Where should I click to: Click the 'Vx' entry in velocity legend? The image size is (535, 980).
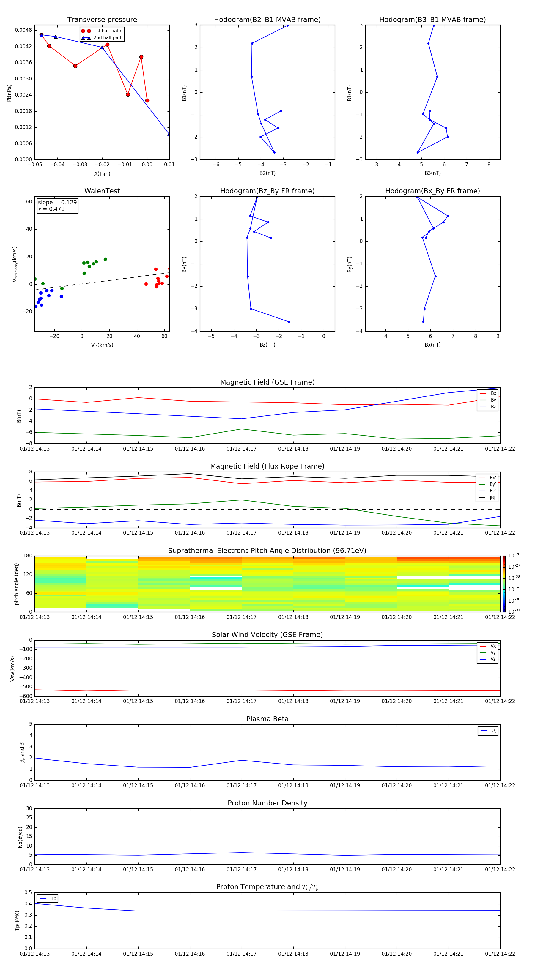pyautogui.click(x=488, y=646)
